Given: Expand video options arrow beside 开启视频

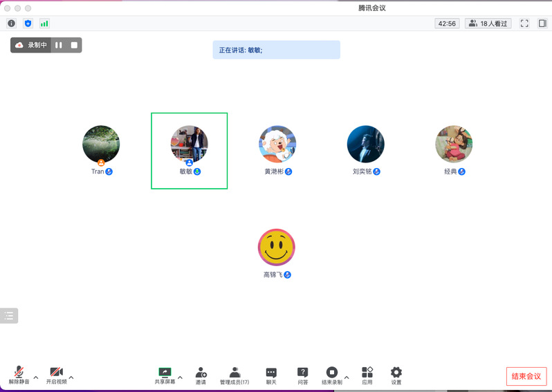Looking at the screenshot, I should tap(71, 377).
